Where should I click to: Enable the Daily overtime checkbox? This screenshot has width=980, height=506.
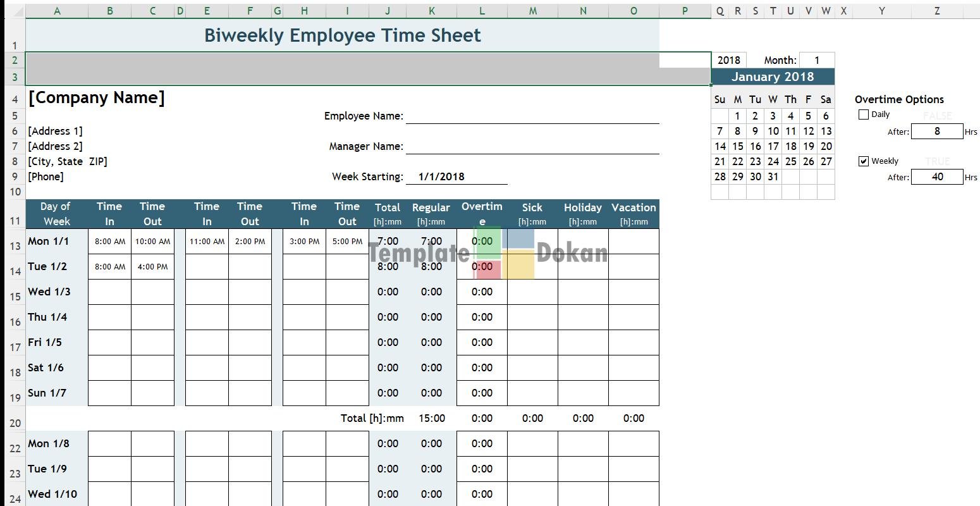864,114
